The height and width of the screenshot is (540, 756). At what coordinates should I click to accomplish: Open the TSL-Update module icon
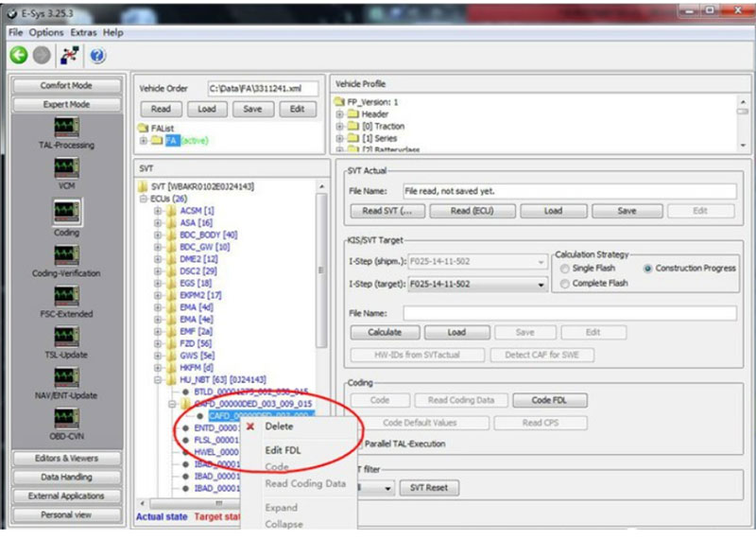point(66,337)
